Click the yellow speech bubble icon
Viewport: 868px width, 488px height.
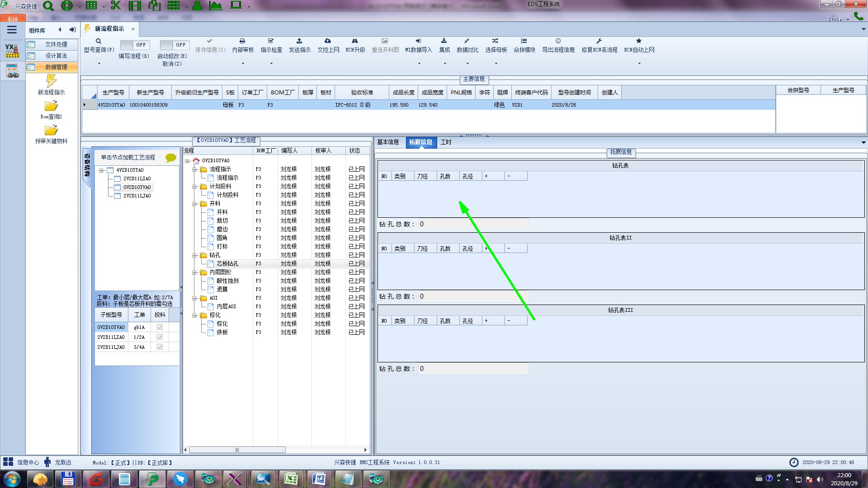pos(170,158)
